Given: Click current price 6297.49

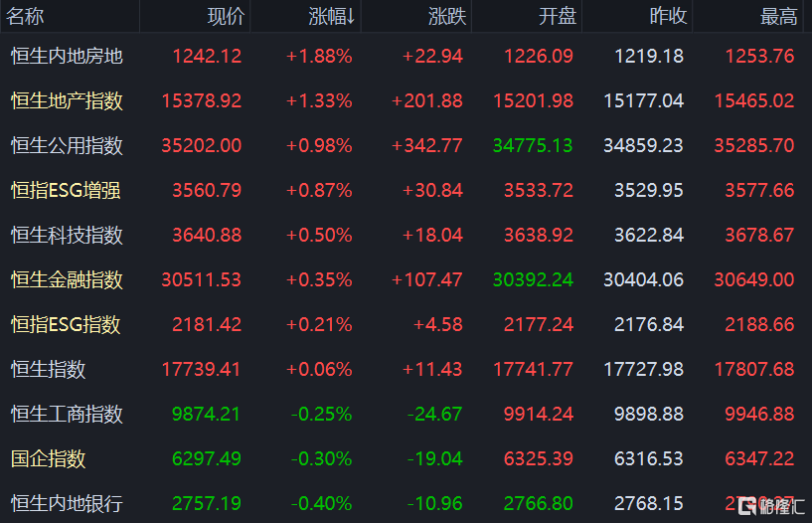Looking at the screenshot, I should click(x=207, y=458).
